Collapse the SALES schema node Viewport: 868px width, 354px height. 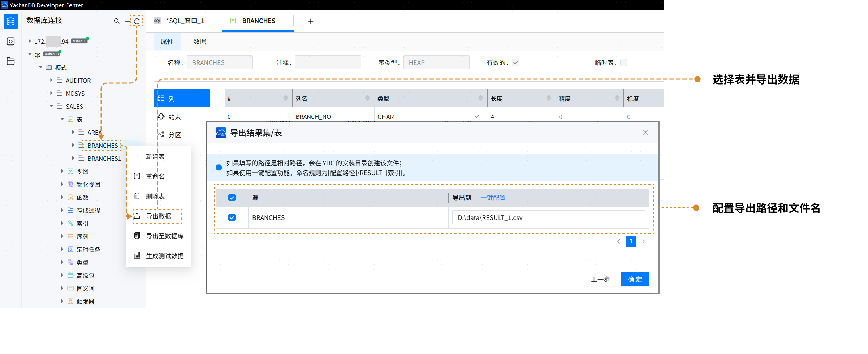tap(51, 106)
